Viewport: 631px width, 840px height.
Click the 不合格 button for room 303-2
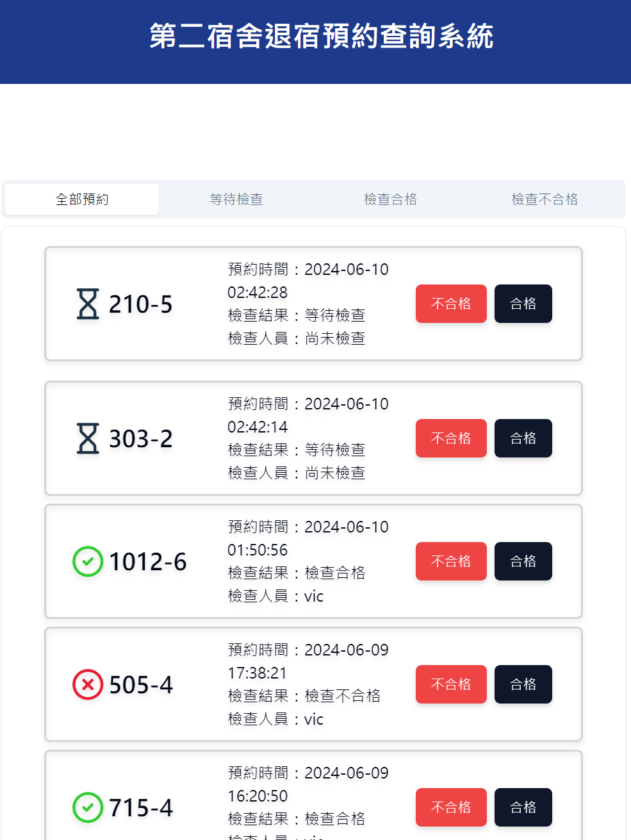[x=451, y=438]
